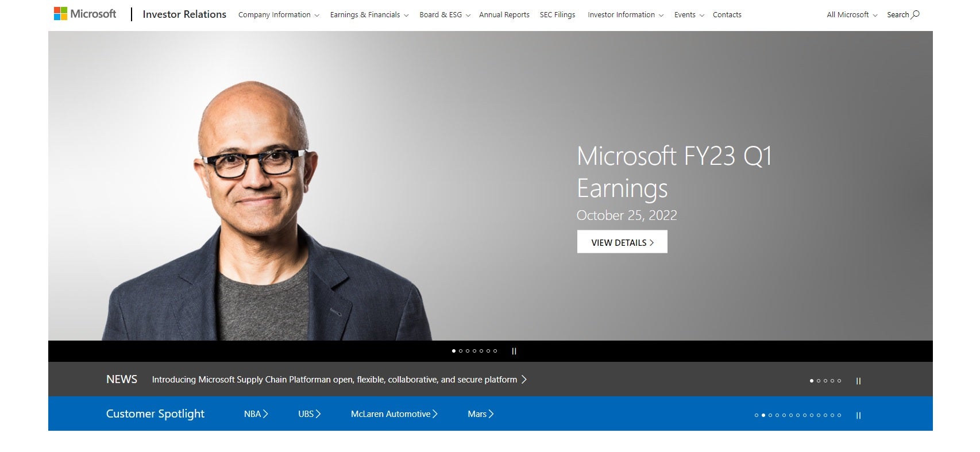Open the Search magnifier icon
Image resolution: width=980 pixels, height=452 pixels.
click(x=915, y=14)
